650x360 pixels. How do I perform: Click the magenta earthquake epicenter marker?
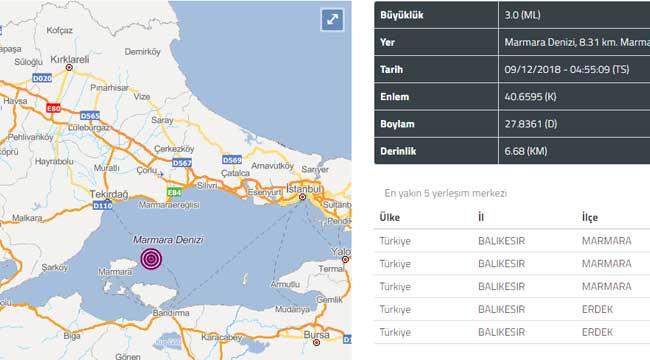[151, 259]
